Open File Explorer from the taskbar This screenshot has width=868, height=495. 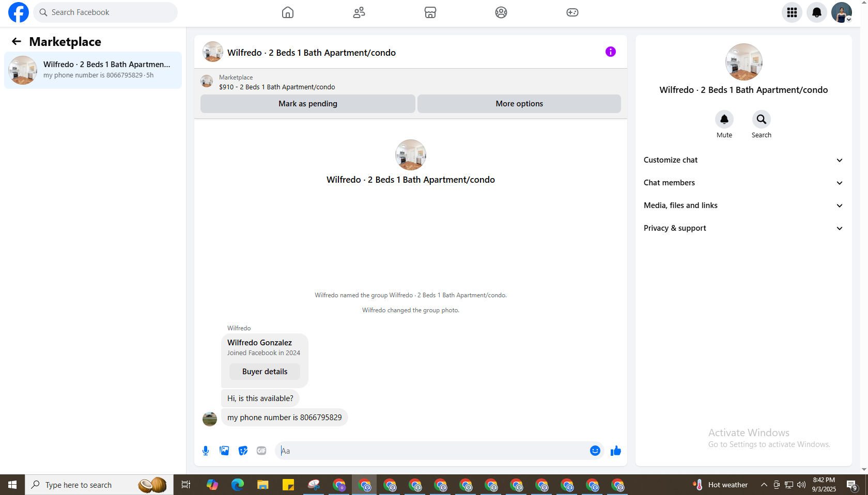pos(263,485)
